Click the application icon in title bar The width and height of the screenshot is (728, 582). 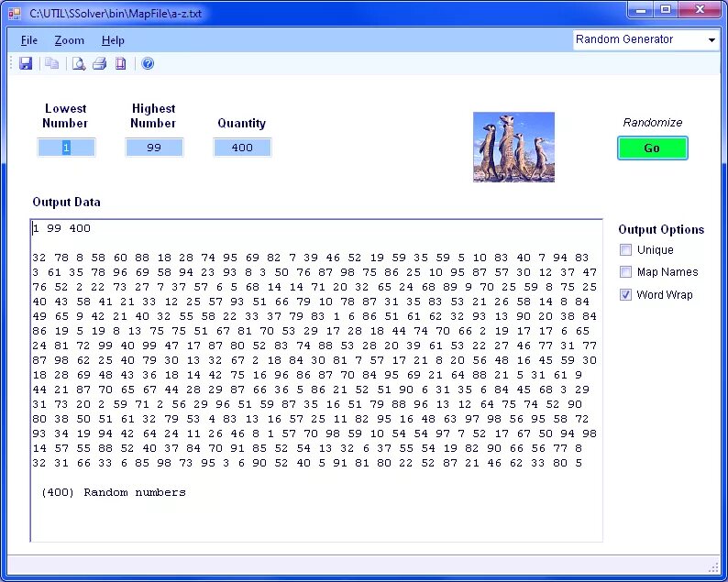[x=15, y=13]
